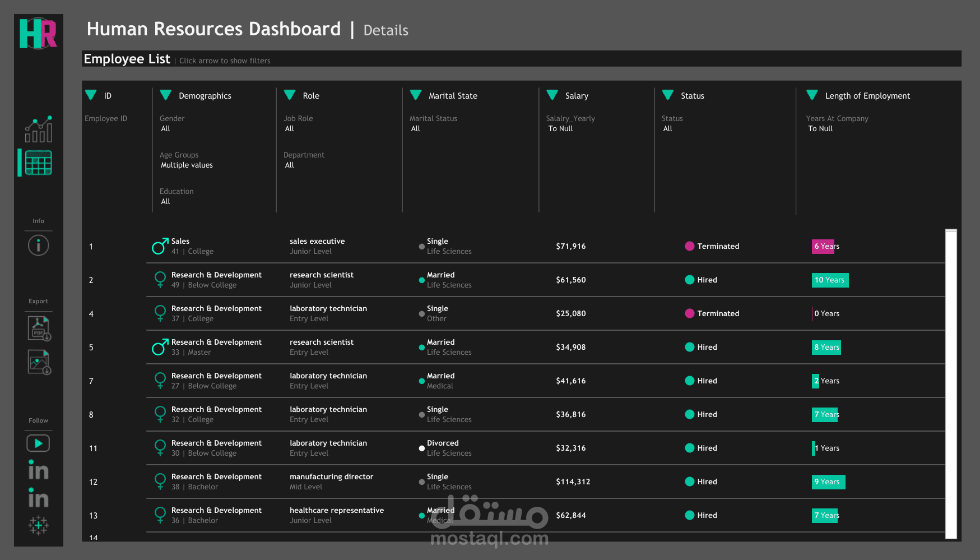Click the 10 Years bar

[830, 280]
